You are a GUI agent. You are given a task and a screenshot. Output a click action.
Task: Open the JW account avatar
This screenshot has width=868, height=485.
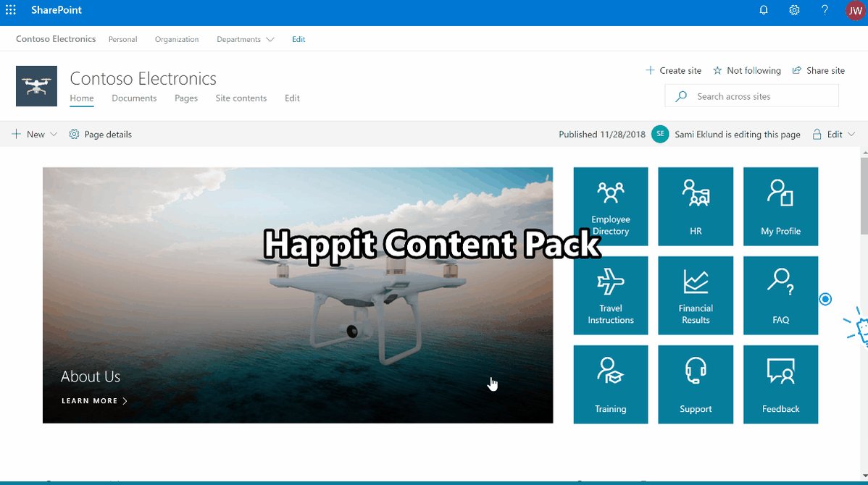855,11
